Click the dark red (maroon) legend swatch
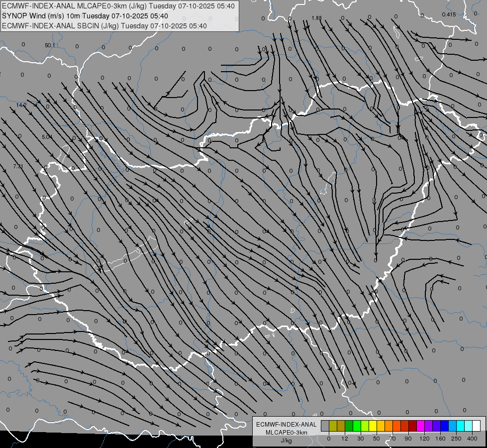Image resolution: width=487 pixels, height=448 pixels. pyautogui.click(x=412, y=426)
